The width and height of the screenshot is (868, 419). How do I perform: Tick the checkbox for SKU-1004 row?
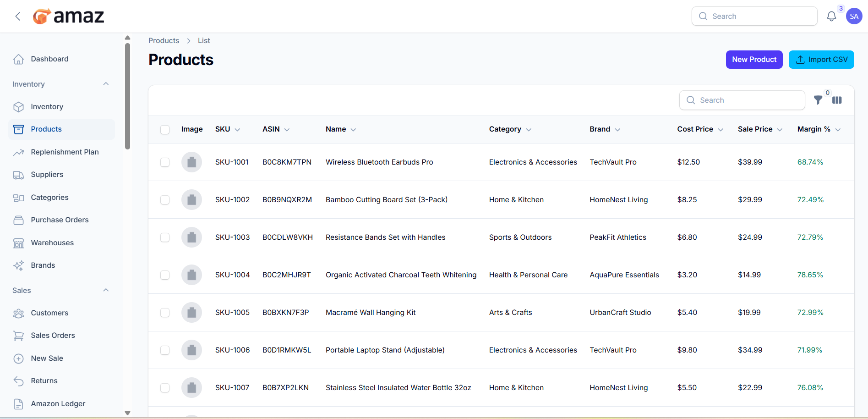tap(165, 275)
